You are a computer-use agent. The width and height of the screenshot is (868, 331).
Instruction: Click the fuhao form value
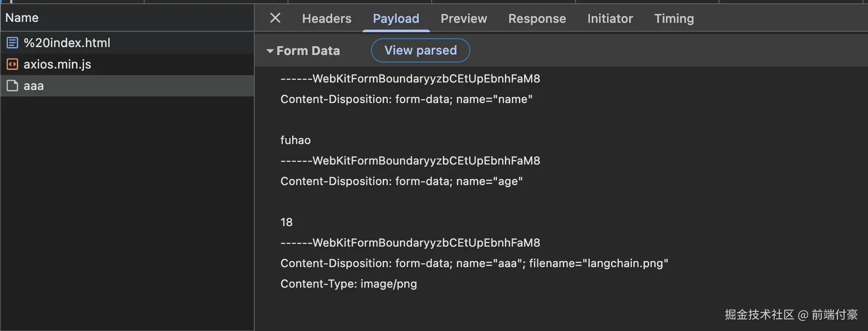click(x=295, y=140)
